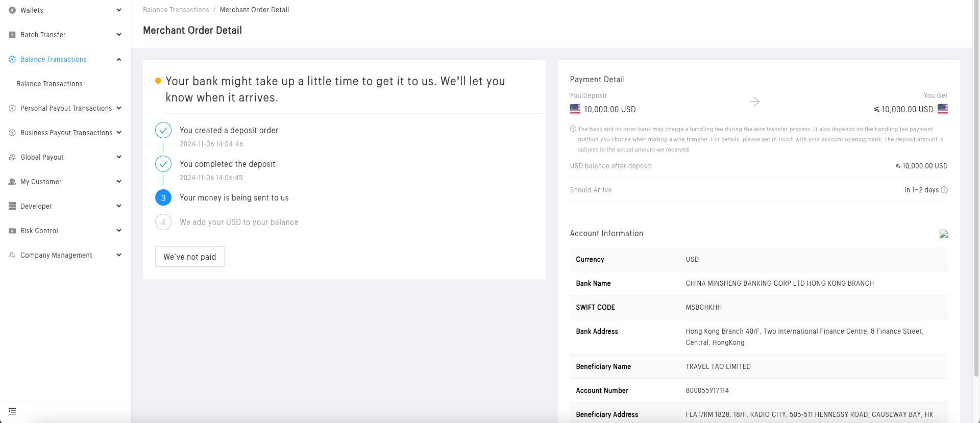Select the Global Payout menu item
This screenshot has width=980, height=423.
[42, 157]
